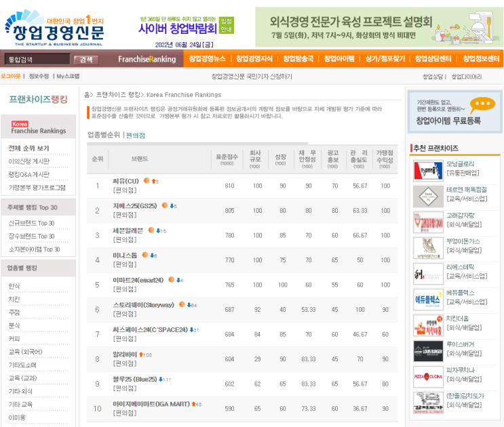Open the 창업경영뉴스 menu

[x=208, y=58]
